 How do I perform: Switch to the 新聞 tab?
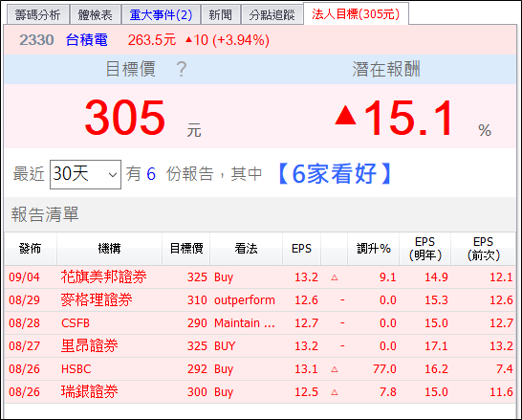coord(221,14)
